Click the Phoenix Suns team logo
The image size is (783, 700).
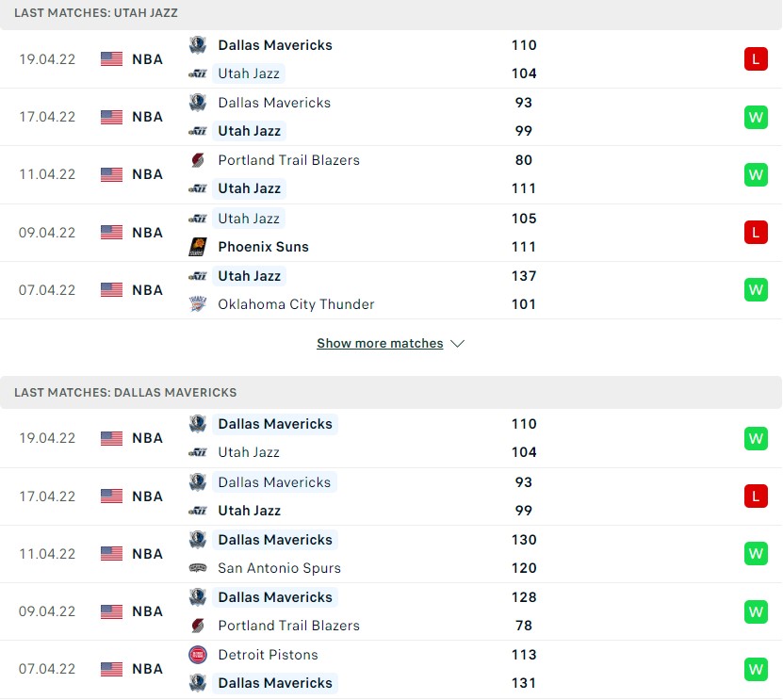[197, 247]
